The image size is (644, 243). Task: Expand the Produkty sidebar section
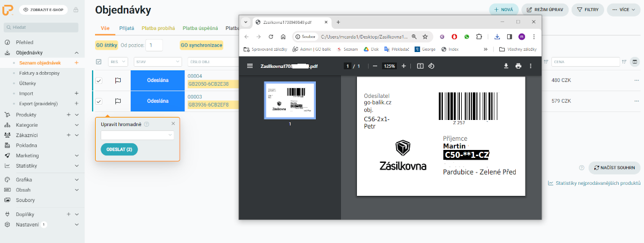coord(77,114)
